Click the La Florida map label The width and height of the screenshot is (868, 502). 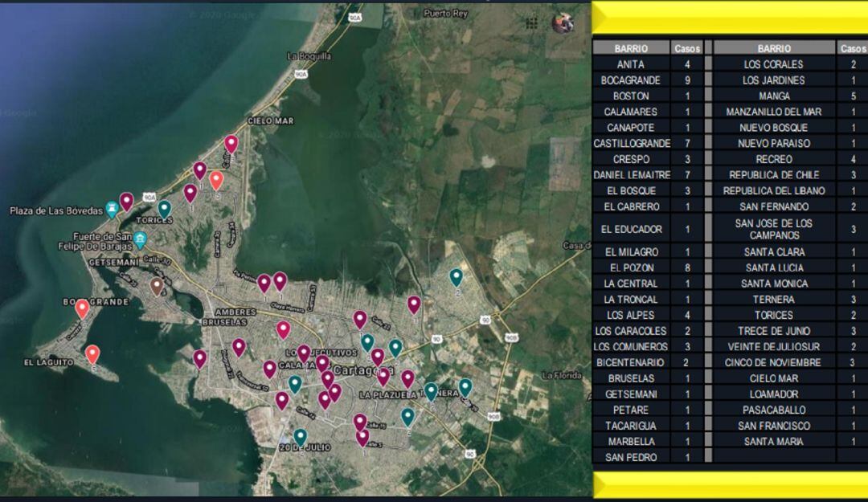click(561, 375)
